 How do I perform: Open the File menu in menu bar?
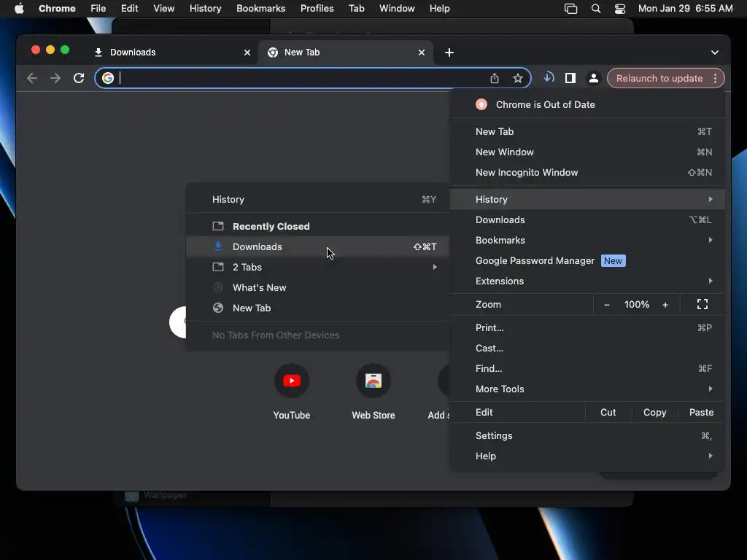(x=98, y=9)
